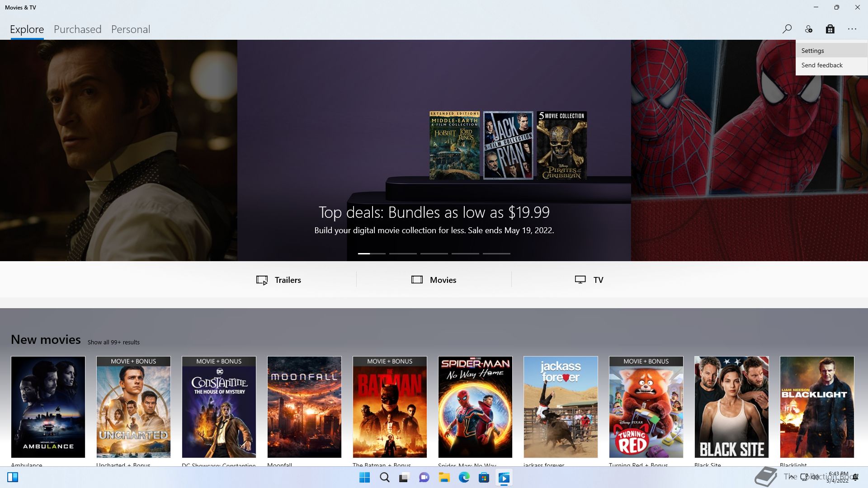Open the jackass forever poster

click(561, 407)
